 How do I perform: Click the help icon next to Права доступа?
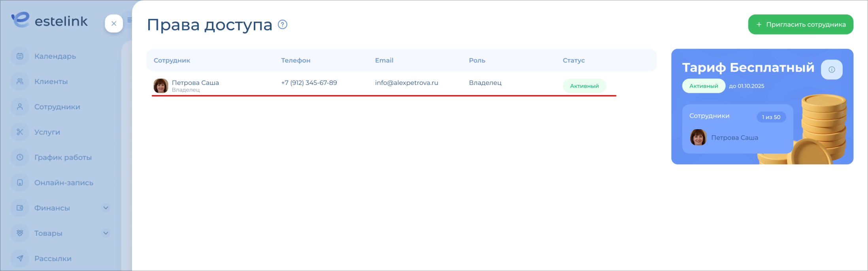[283, 24]
